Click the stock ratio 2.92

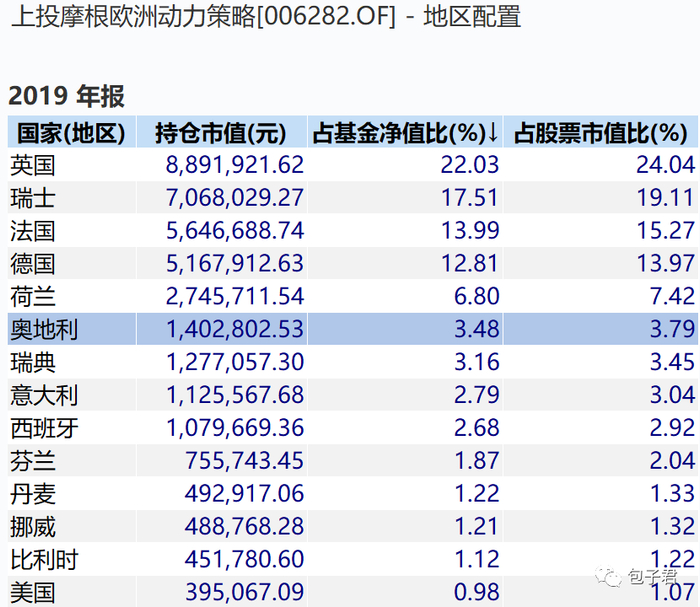point(672,428)
